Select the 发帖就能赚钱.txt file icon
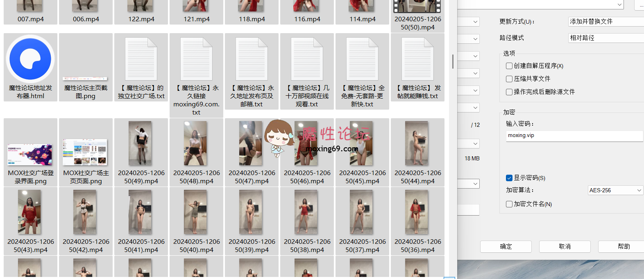This screenshot has height=279, width=644. coord(417,59)
